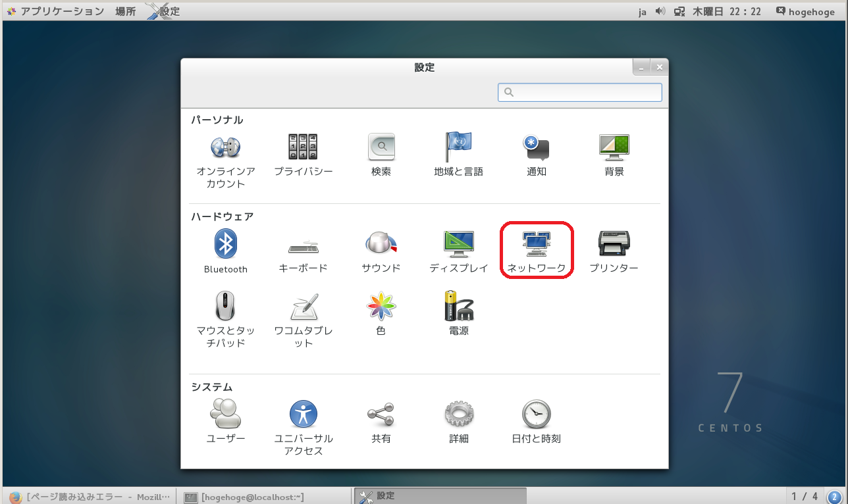Open the 場所 (Places) menu
Image resolution: width=848 pixels, height=504 pixels.
pos(126,11)
